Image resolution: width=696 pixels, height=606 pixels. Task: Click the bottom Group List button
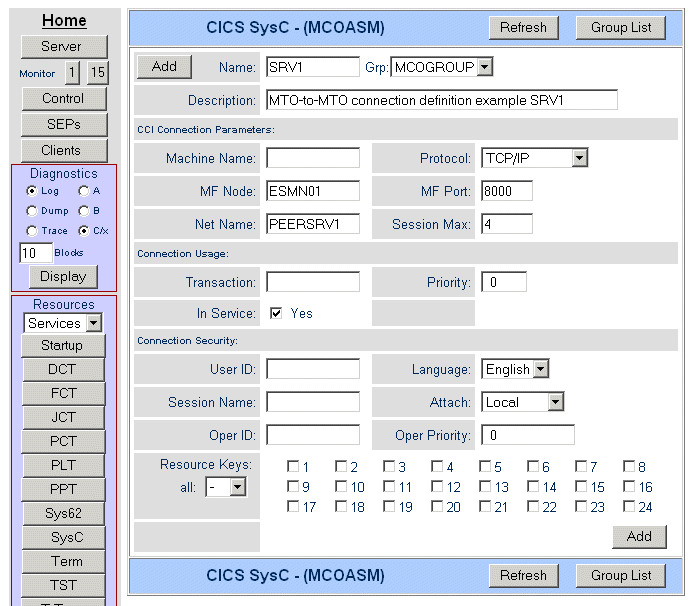[621, 575]
